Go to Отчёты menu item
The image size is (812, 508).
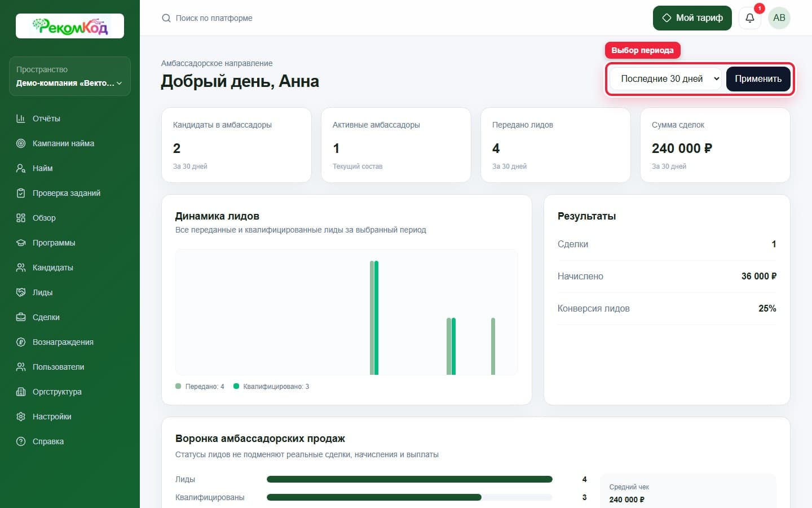pos(70,119)
